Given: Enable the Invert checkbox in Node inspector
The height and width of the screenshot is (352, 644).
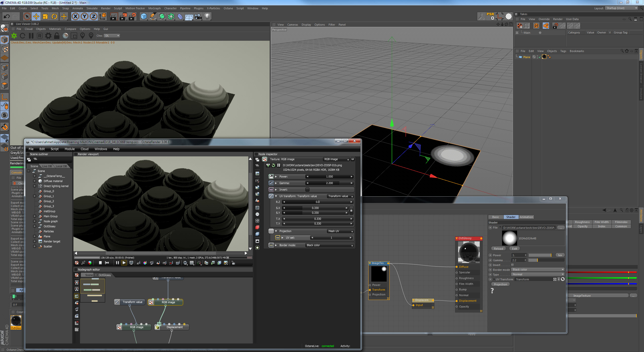Looking at the screenshot, I should tap(307, 190).
